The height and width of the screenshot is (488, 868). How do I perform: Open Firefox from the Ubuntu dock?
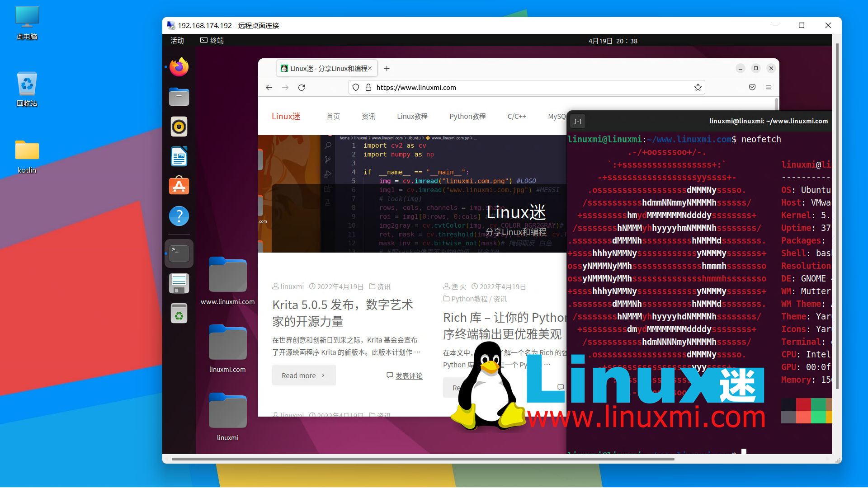179,67
